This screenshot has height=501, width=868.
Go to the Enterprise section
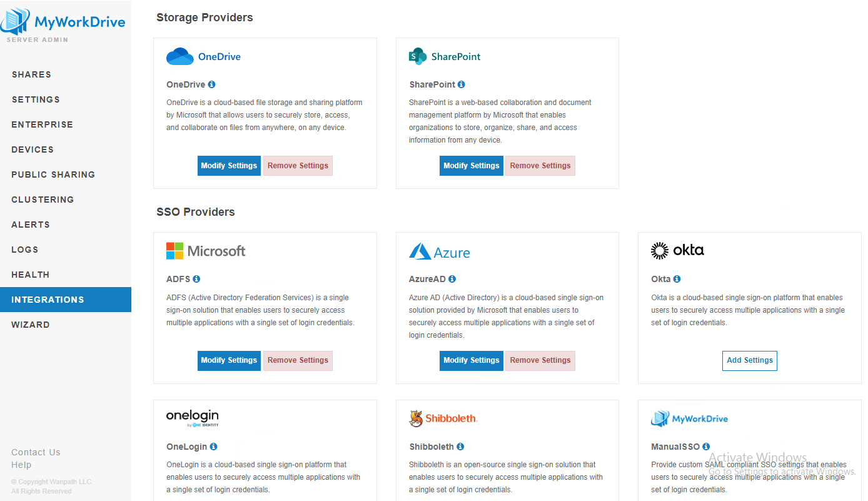[42, 124]
